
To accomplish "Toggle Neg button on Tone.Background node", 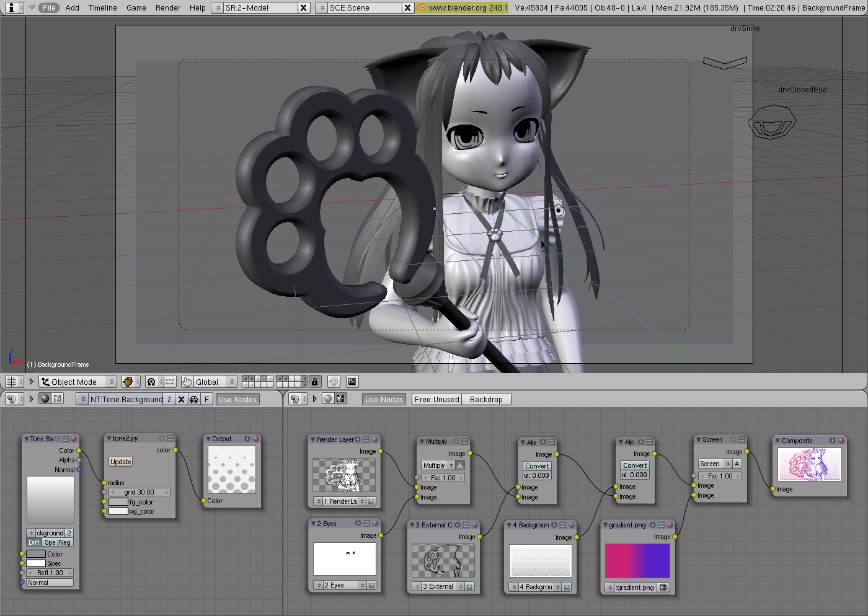I will coord(65,542).
